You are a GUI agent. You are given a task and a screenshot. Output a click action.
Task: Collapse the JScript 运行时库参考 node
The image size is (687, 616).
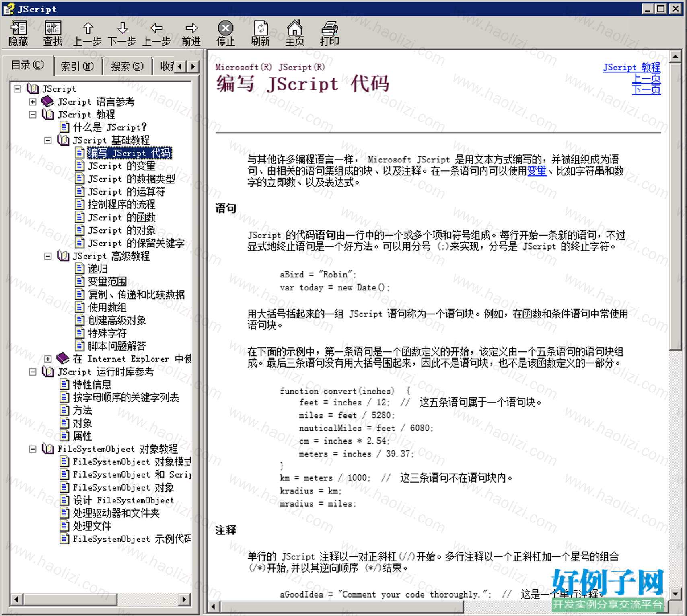coord(33,372)
